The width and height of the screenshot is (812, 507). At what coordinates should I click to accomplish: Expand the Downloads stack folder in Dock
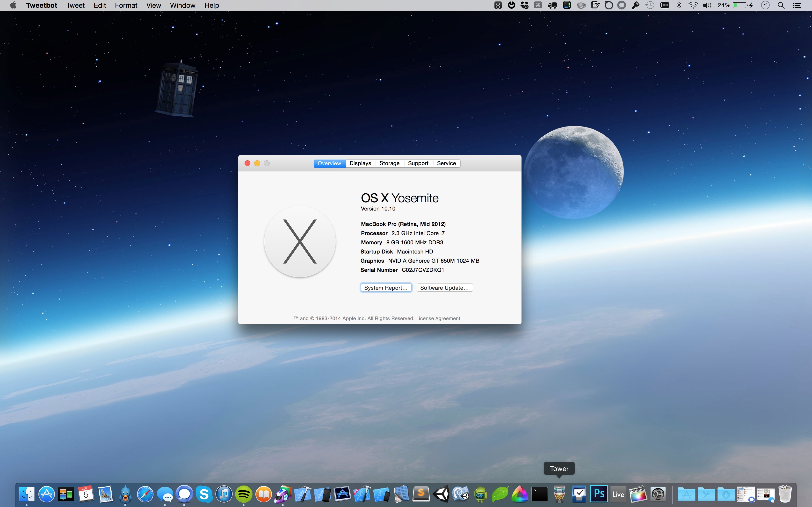(x=726, y=494)
